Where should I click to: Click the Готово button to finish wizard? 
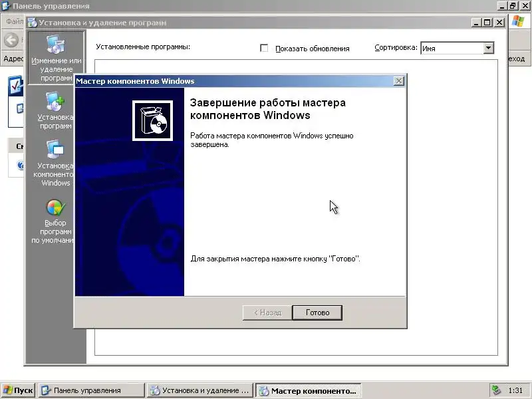[317, 313]
